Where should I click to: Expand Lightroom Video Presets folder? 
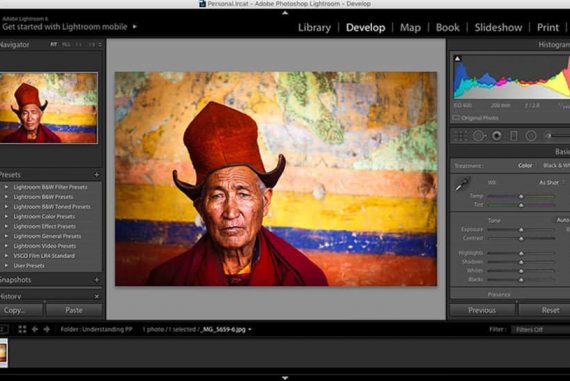(6, 246)
